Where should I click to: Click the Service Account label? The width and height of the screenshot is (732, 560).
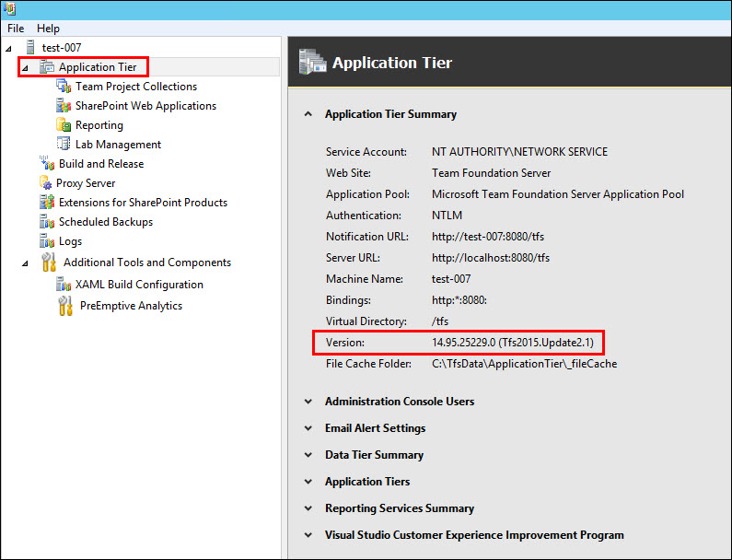pos(366,151)
